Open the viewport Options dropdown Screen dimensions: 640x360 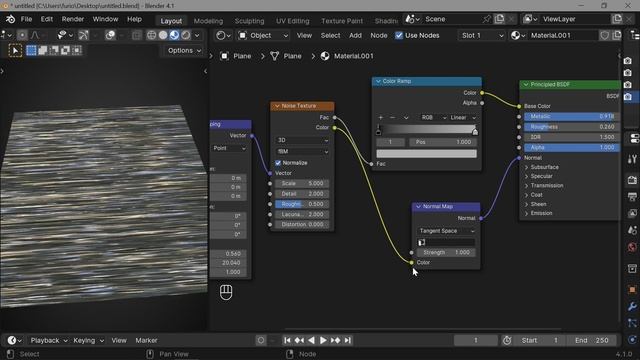(184, 51)
